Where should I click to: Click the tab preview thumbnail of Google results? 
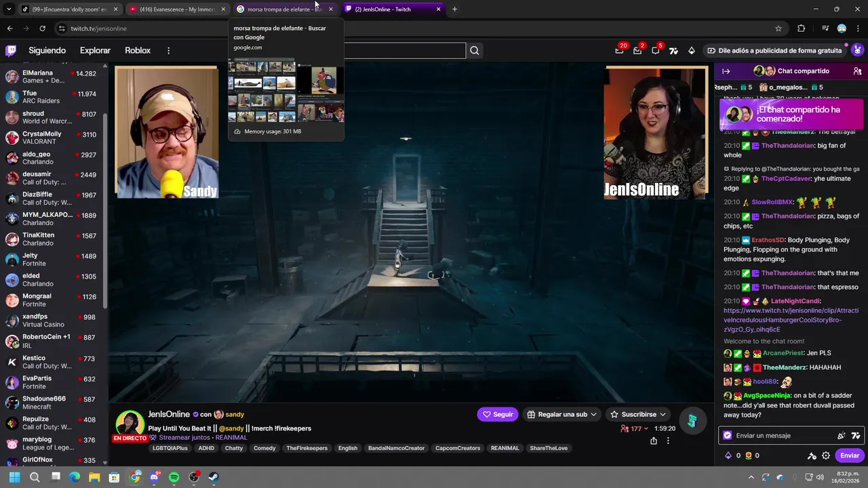click(285, 90)
